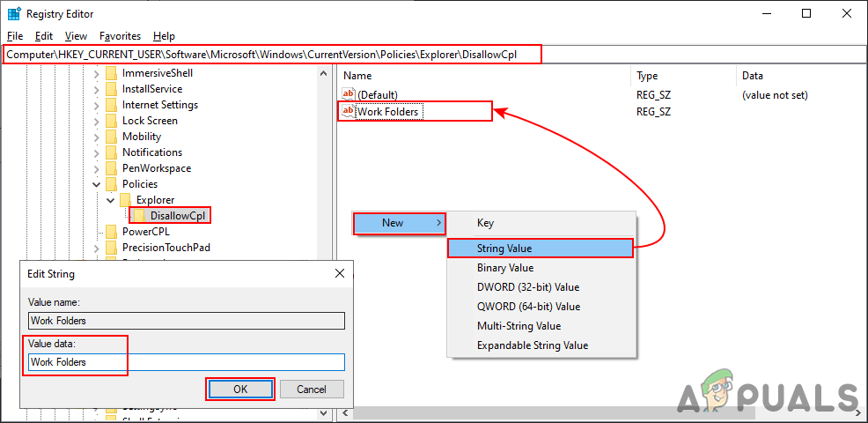This screenshot has width=868, height=423.
Task: Select the DisallowCpl key label
Action: pos(178,216)
